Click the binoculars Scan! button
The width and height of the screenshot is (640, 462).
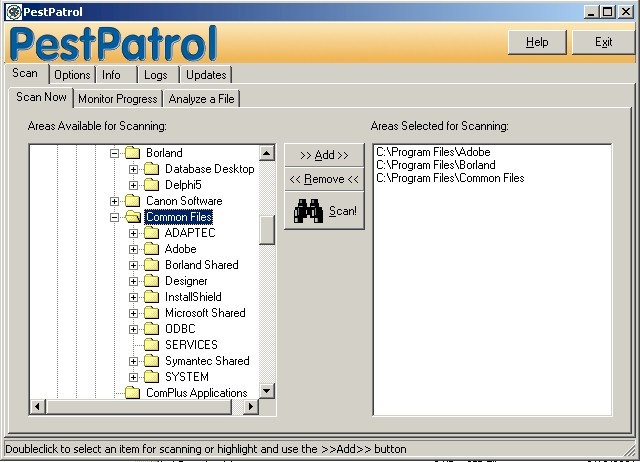click(324, 211)
